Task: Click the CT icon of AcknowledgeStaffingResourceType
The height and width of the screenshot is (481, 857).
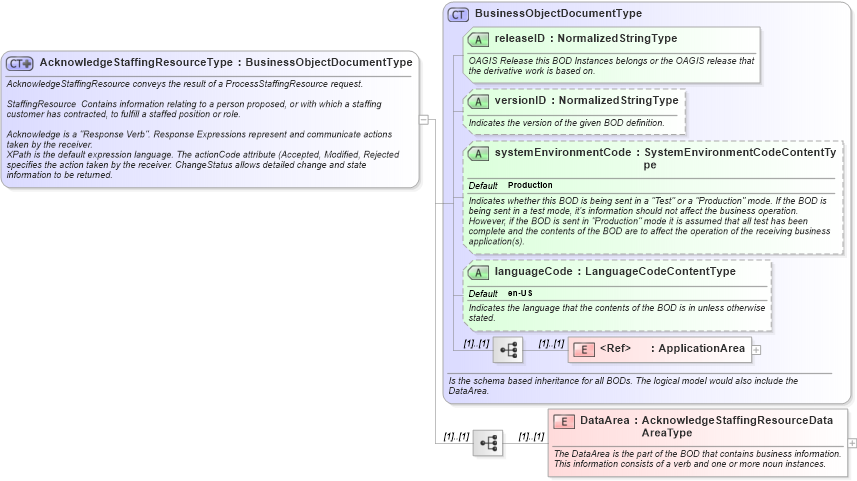Action: pyautogui.click(x=20, y=63)
